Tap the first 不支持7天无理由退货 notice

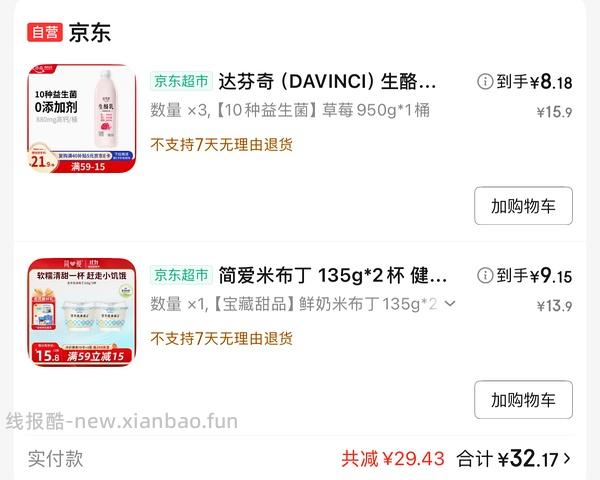pos(222,145)
